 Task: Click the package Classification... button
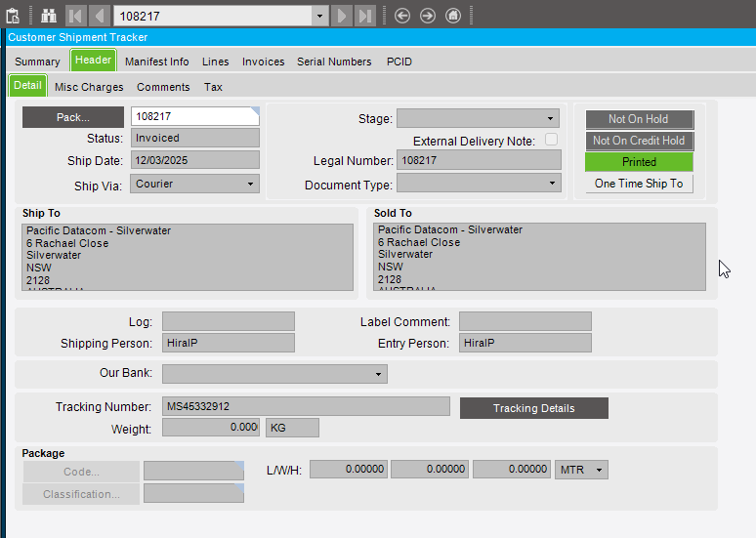point(81,494)
